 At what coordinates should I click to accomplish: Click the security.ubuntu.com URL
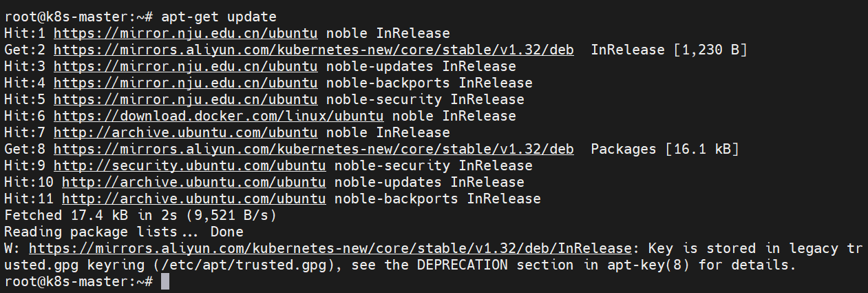point(189,165)
